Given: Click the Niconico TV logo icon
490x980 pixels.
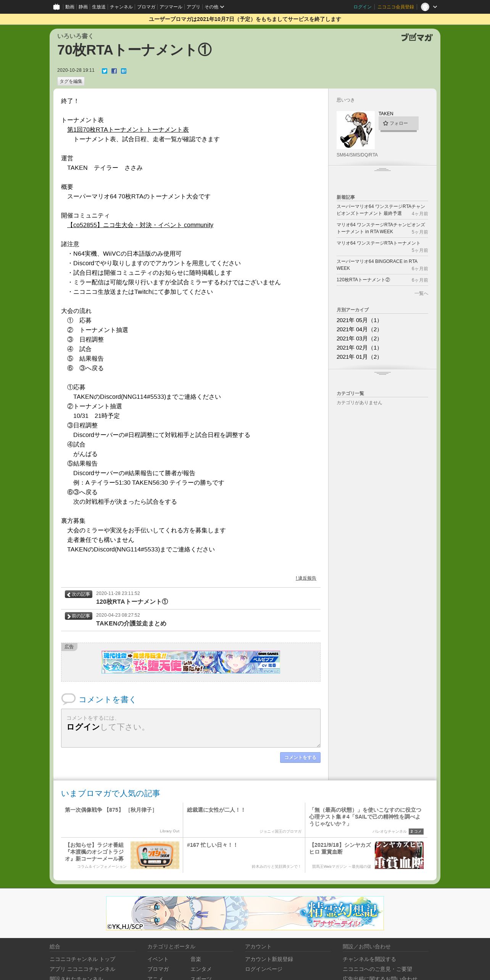Looking at the screenshot, I should 56,7.
